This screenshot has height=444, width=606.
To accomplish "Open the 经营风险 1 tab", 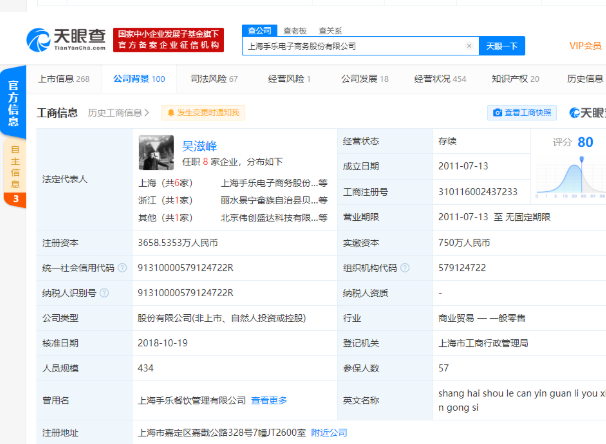I will pyautogui.click(x=289, y=79).
